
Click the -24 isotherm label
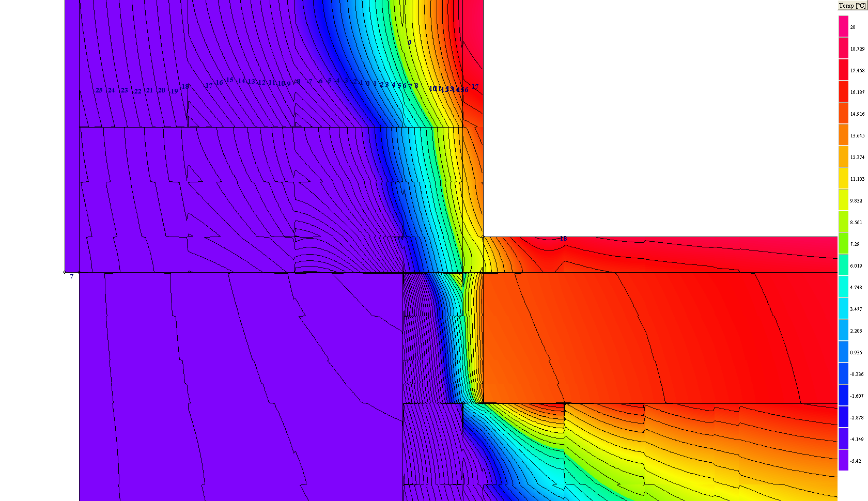tap(111, 90)
